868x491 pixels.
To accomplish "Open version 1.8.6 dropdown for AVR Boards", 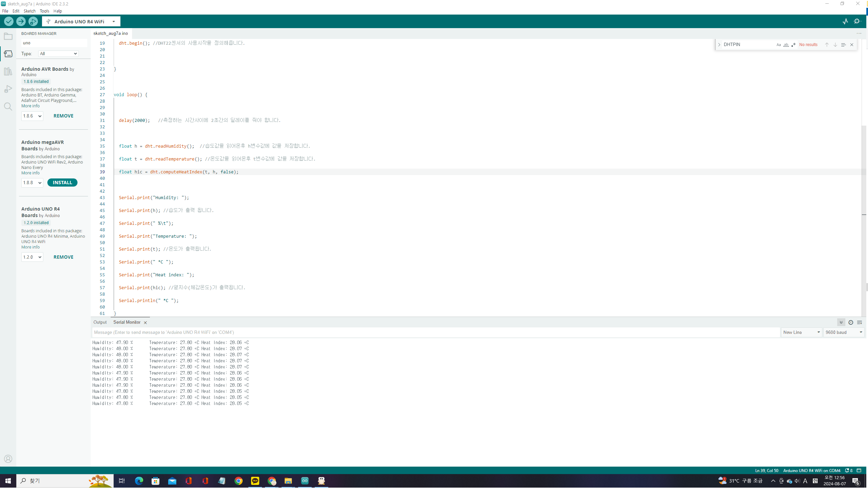I will [32, 116].
